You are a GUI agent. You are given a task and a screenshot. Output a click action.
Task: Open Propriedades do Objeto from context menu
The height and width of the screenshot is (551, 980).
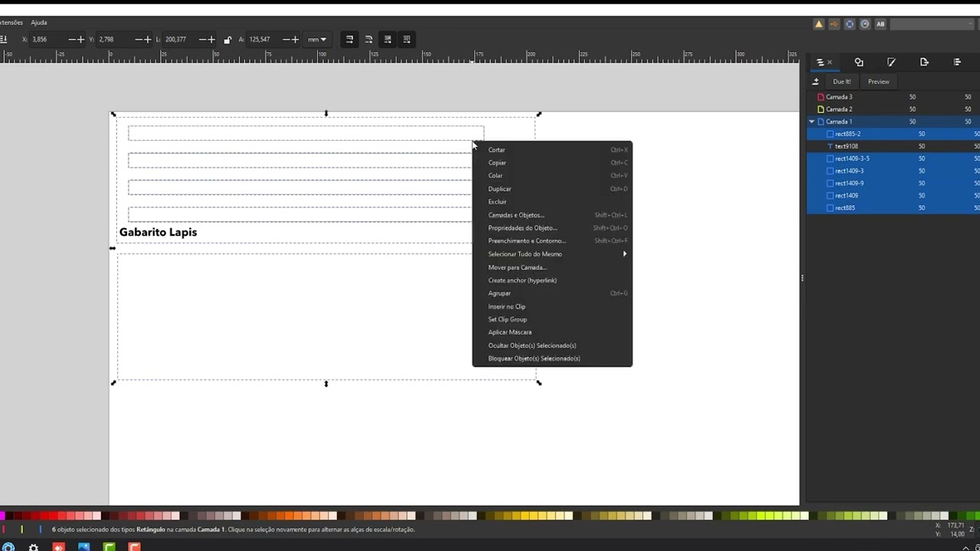(x=552, y=228)
